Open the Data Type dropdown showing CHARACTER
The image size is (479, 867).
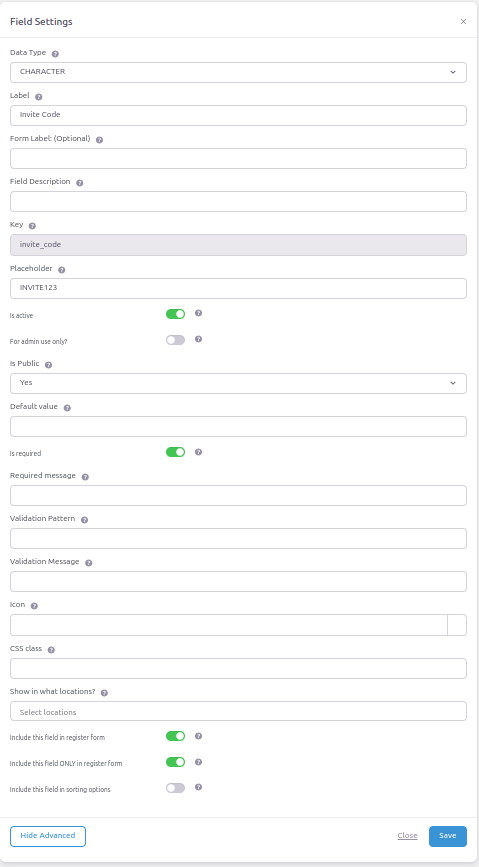click(x=238, y=72)
